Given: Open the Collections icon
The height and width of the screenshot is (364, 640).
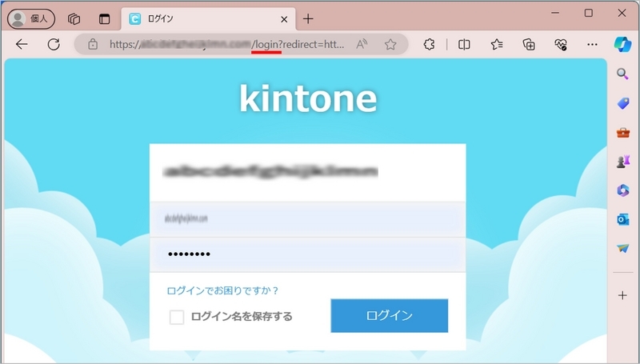Looking at the screenshot, I should tap(529, 44).
